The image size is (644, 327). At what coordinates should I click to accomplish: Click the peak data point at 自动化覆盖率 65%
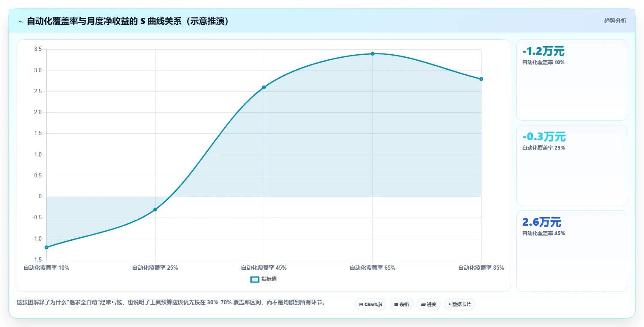(x=373, y=53)
